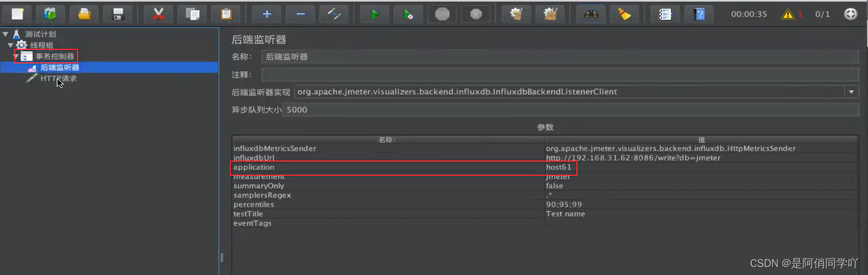Open the Function Helper dialog icon
This screenshot has width=868, height=275.
tap(665, 14)
